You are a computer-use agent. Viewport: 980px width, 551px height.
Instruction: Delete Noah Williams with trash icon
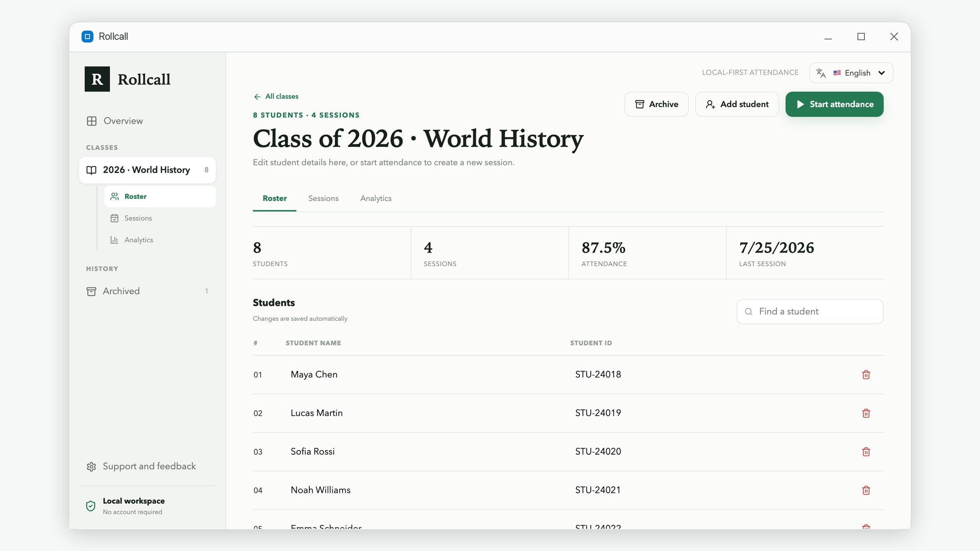pyautogui.click(x=866, y=490)
